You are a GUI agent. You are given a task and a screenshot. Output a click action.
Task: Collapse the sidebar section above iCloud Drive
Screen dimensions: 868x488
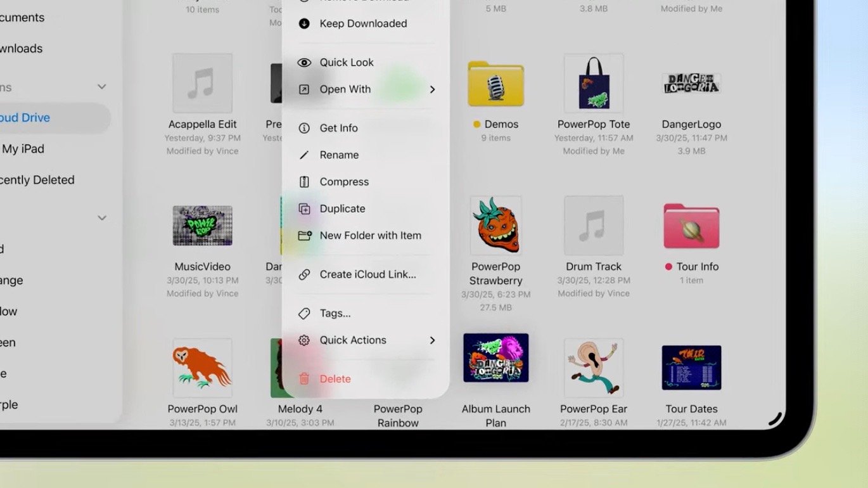click(x=101, y=87)
